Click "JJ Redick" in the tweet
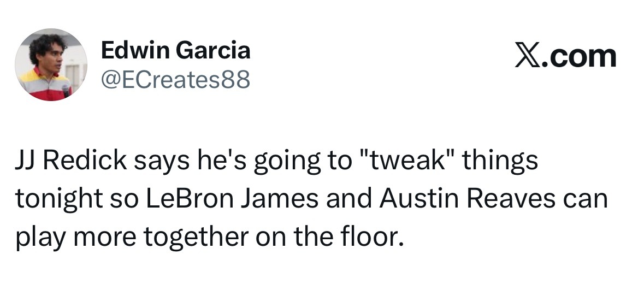The image size is (644, 284). [67, 163]
